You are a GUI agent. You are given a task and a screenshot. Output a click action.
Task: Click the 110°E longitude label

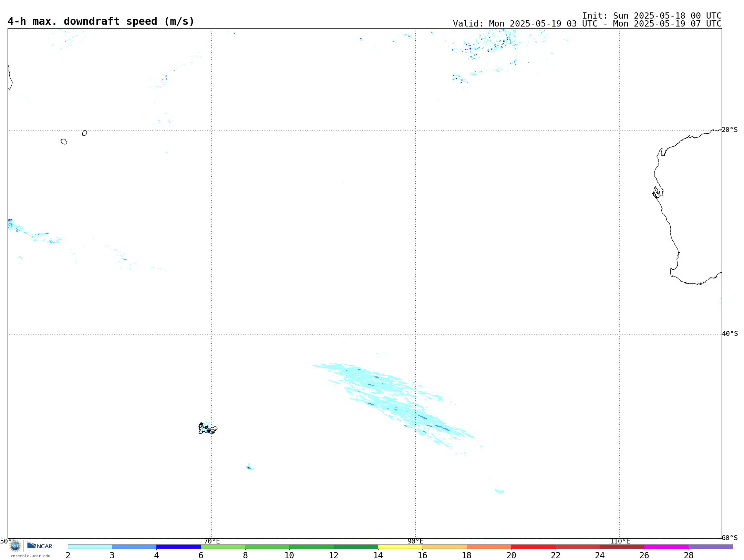point(620,541)
